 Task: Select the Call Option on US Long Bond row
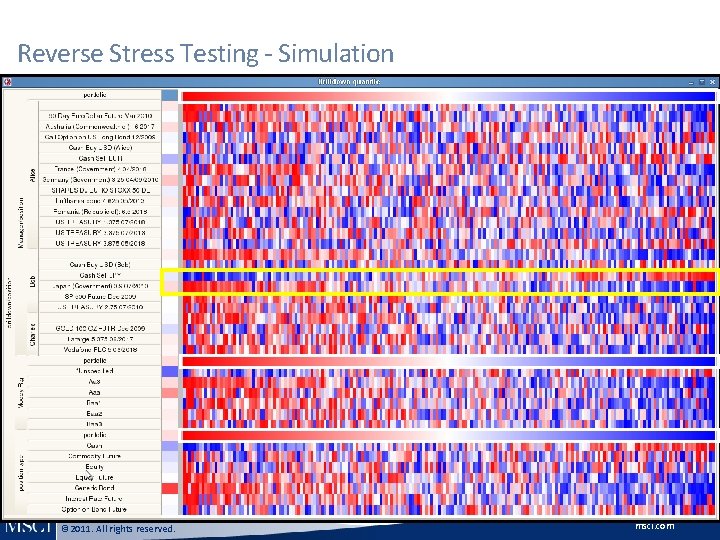[x=100, y=137]
